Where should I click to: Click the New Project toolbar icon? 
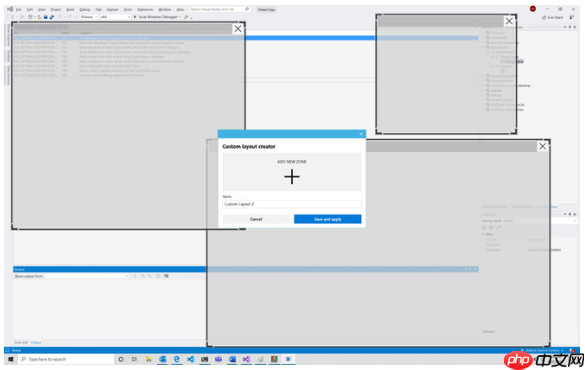(31, 17)
